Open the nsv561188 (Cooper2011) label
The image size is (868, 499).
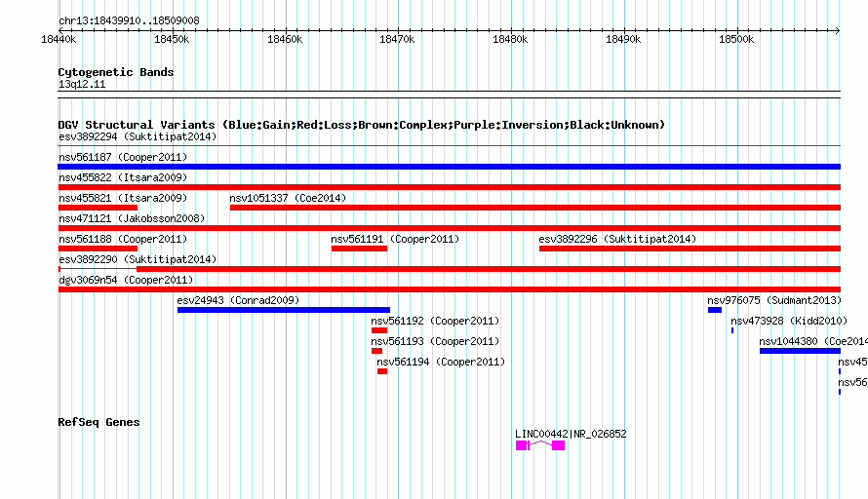pos(123,239)
